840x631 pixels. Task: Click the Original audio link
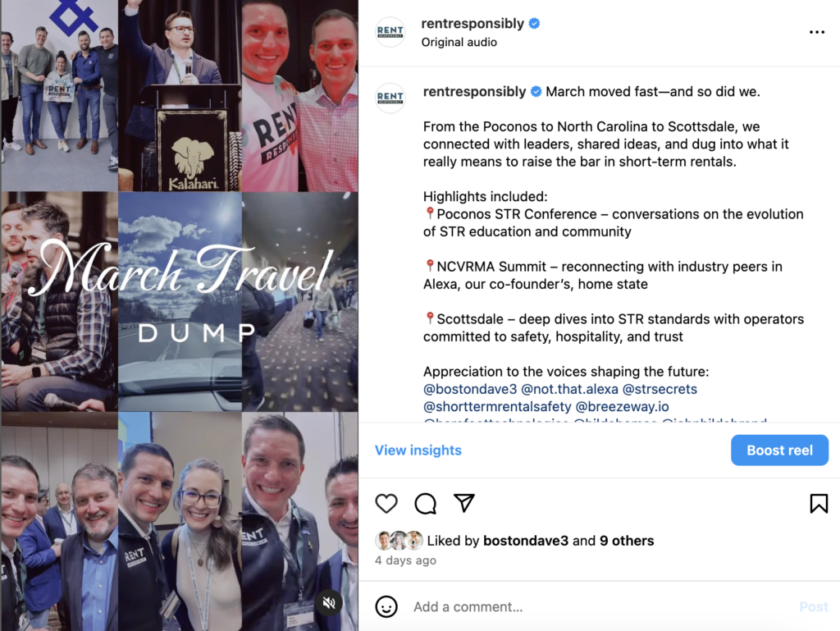pos(459,43)
